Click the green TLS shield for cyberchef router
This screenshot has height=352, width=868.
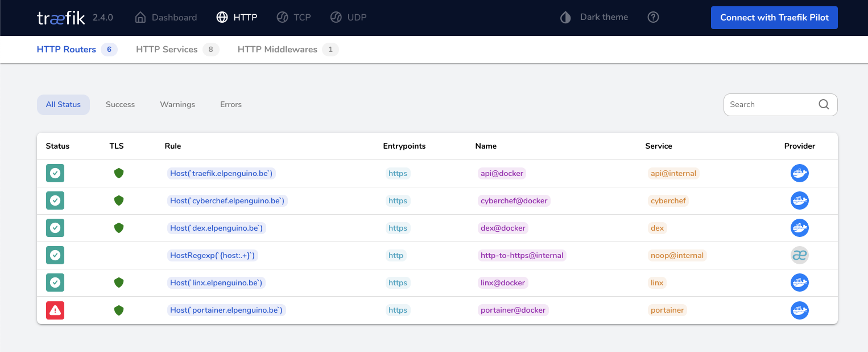tap(119, 200)
